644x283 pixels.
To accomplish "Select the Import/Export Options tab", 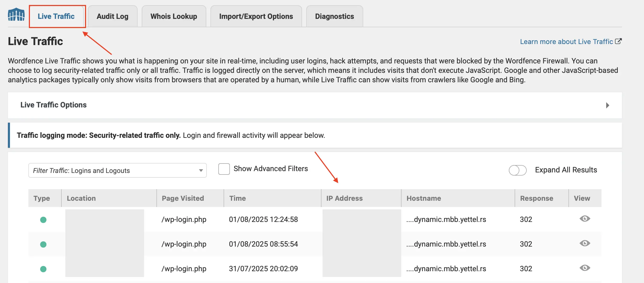I will click(x=256, y=16).
